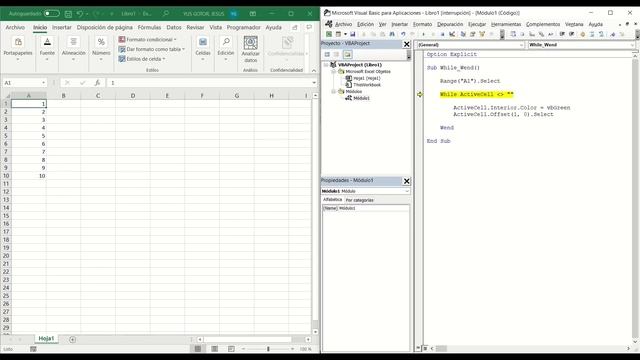Open the Object Browser icon in VBA toolbar
The image size is (640, 360).
[482, 34]
